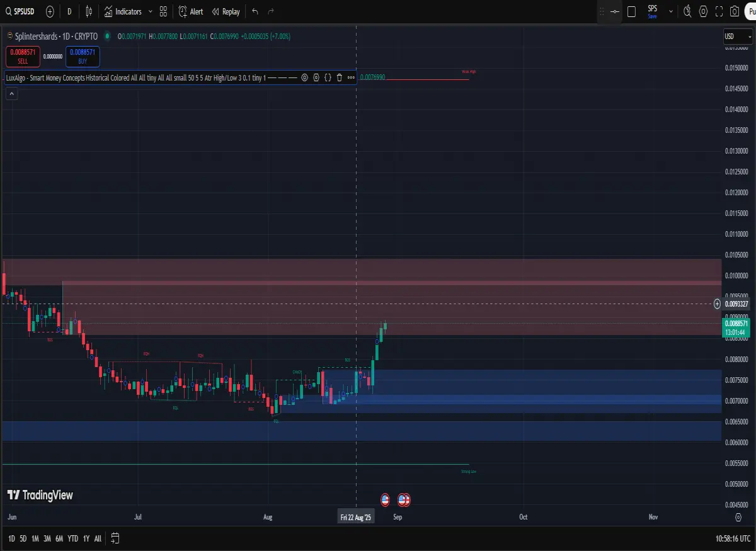Remove the LuxAlgo indicator with trash icon

coord(340,77)
